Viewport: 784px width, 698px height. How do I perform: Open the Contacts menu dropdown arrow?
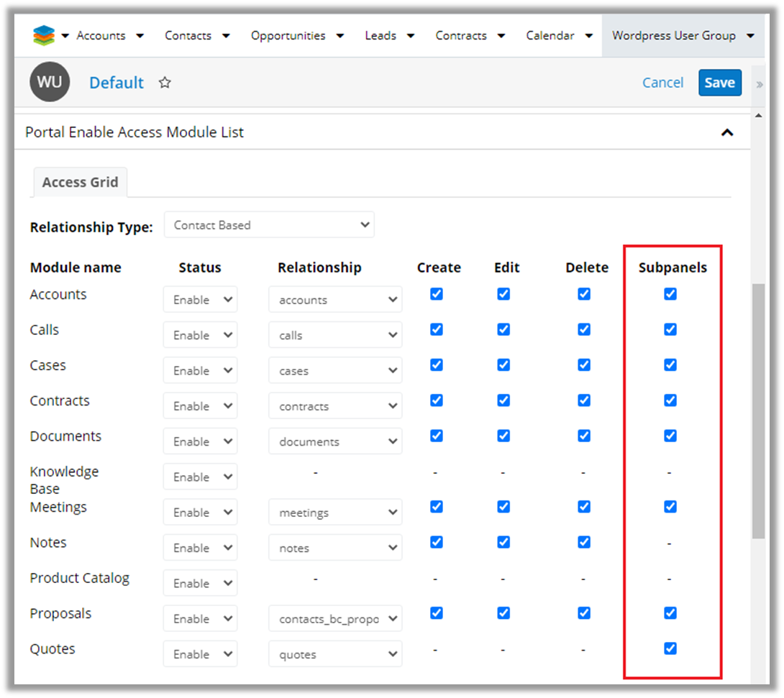click(x=226, y=36)
